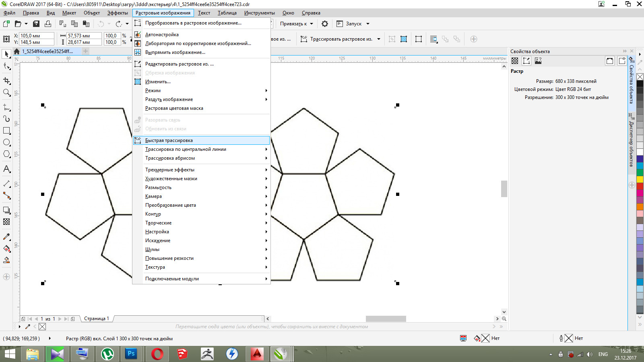
Task: Open Opera browser from the taskbar
Action: coord(157,354)
